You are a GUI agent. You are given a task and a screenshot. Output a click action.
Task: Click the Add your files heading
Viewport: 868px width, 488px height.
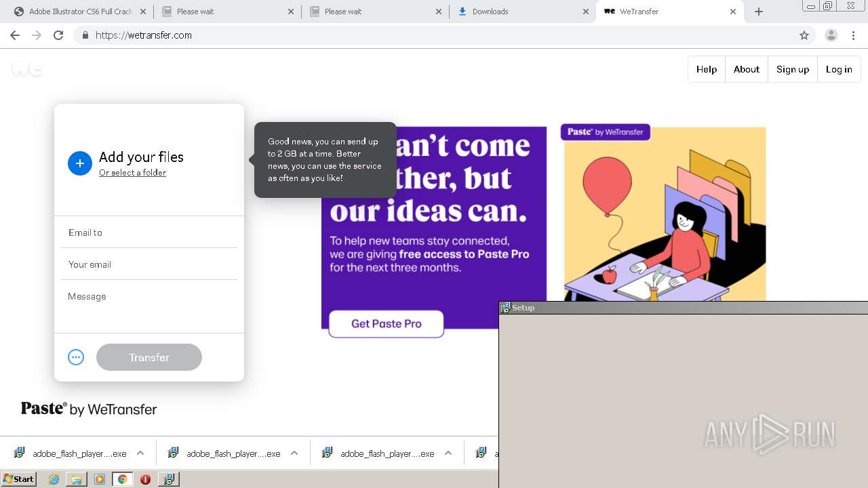[x=141, y=157]
